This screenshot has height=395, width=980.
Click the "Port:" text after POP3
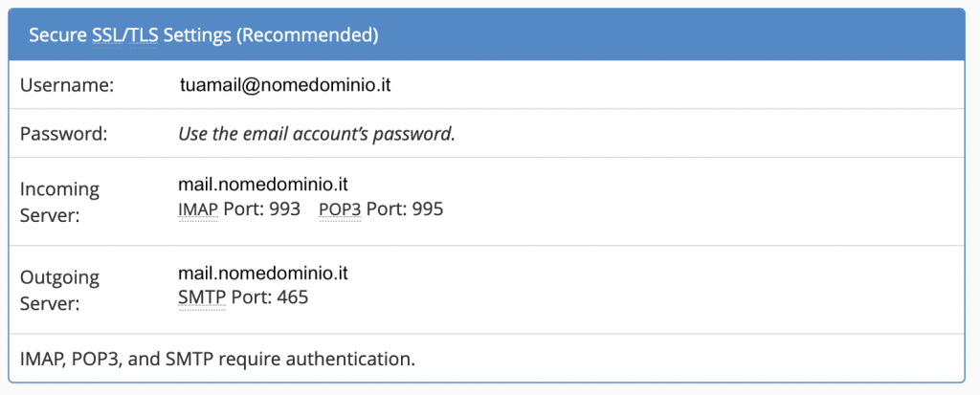coord(386,209)
